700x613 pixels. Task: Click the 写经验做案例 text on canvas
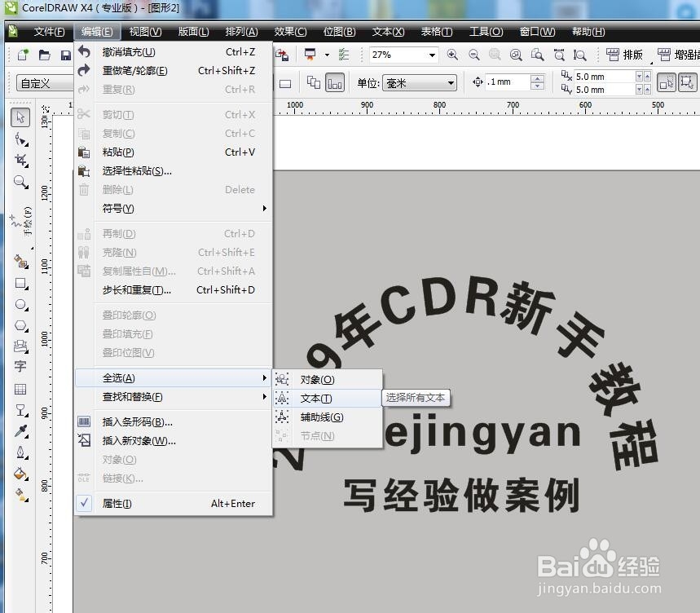click(x=461, y=496)
